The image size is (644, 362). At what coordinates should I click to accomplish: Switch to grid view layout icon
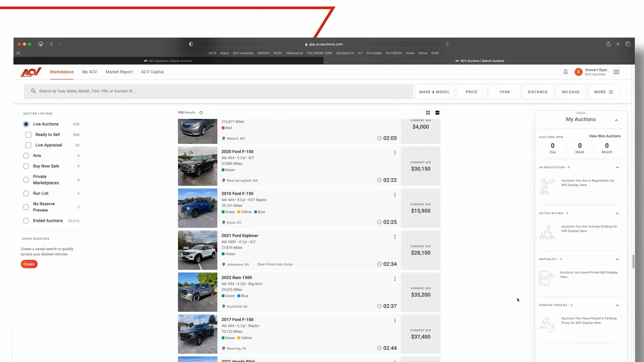click(428, 113)
